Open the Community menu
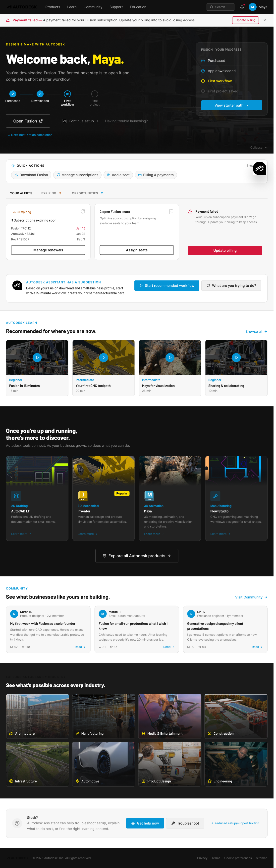 [93, 7]
